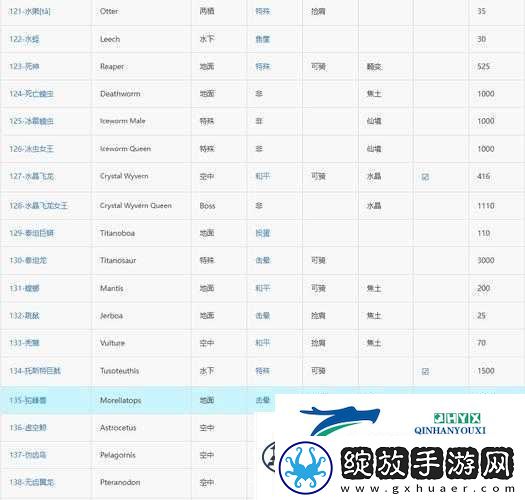Click the value 1500 in Tusoteuthis row
Image resolution: width=525 pixels, height=500 pixels.
pos(486,371)
